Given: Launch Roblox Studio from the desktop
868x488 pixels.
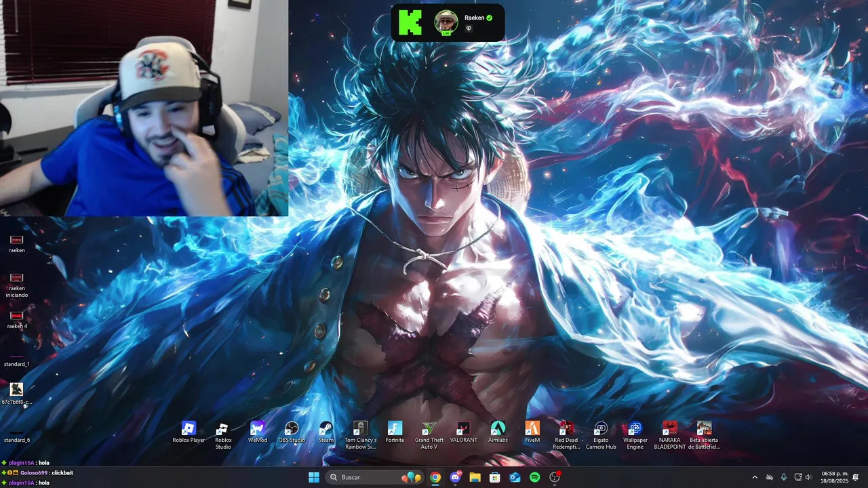Looking at the screenshot, I should (223, 435).
